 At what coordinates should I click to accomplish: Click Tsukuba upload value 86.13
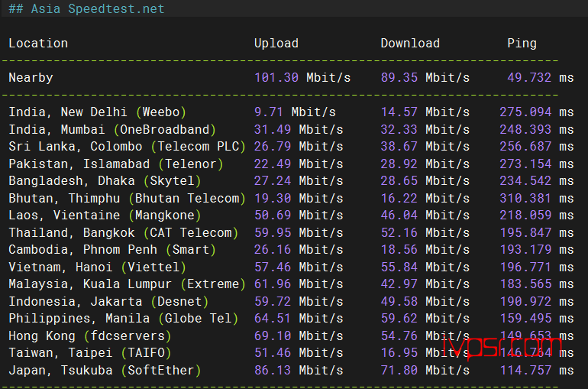(273, 370)
